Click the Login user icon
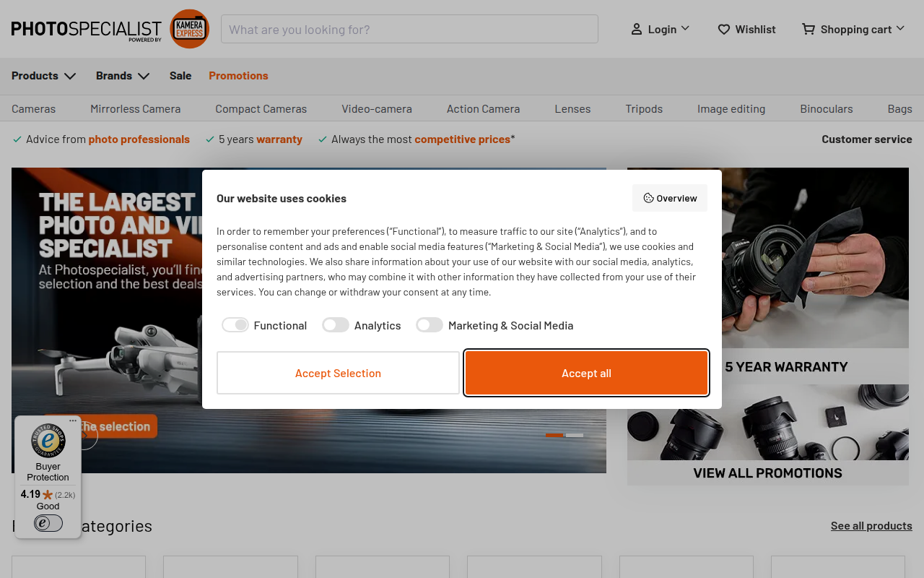The image size is (924, 578). pos(637,29)
